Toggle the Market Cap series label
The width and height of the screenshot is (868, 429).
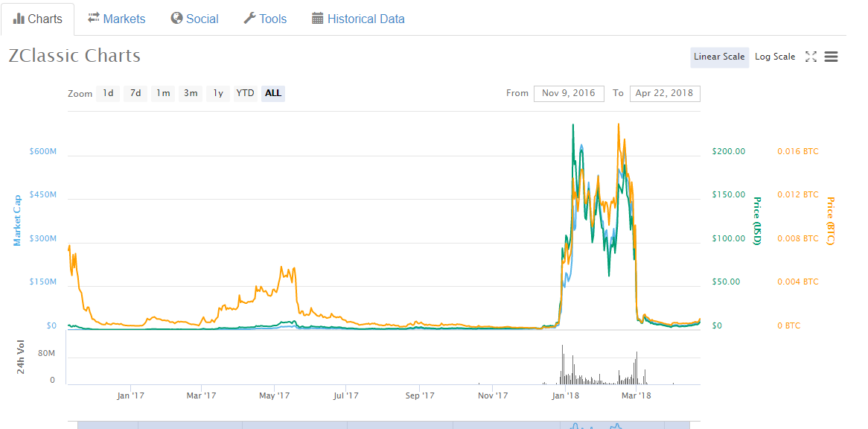(18, 220)
